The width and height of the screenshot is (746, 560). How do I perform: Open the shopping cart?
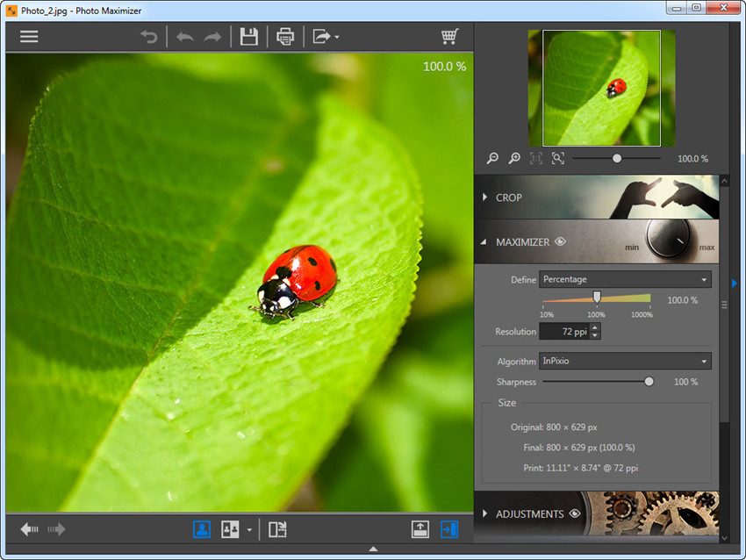[449, 36]
